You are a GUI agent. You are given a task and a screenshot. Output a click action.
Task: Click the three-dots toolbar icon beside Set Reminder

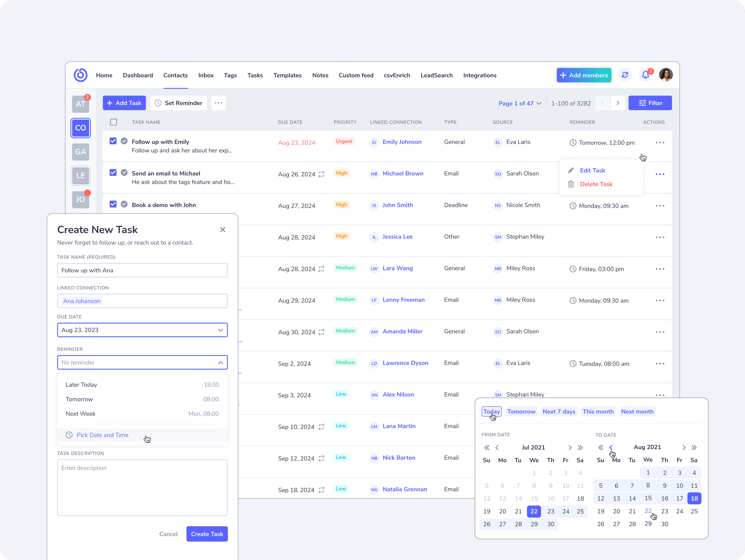pyautogui.click(x=218, y=103)
